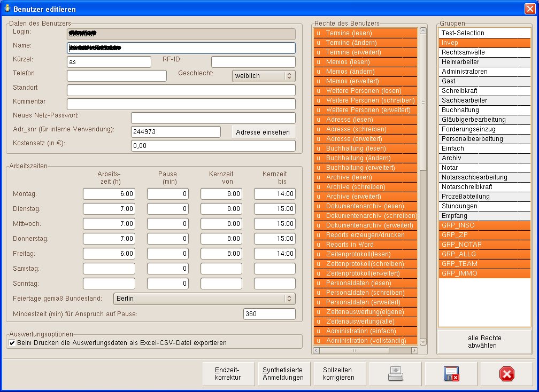The image size is (539, 392).
Task: Click the application icon in title bar
Action: (7, 8)
